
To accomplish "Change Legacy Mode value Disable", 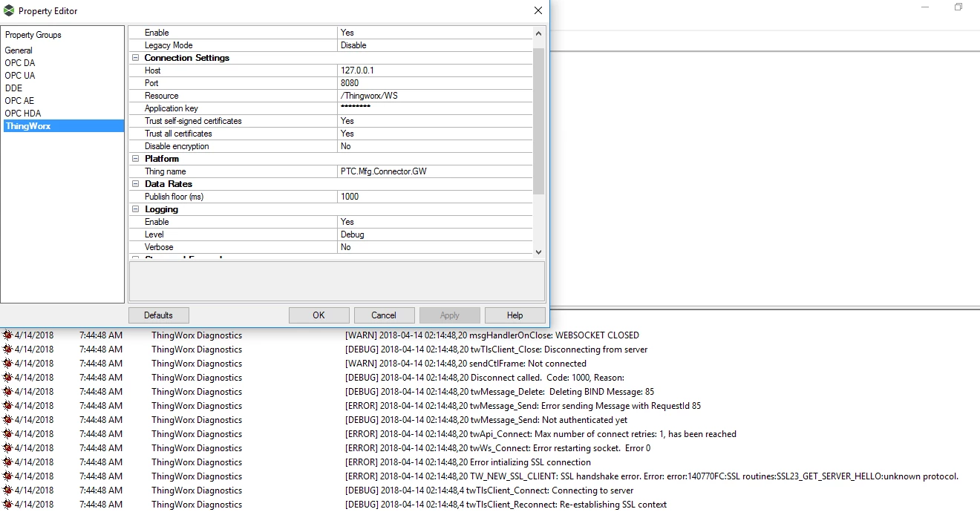I will pyautogui.click(x=435, y=45).
